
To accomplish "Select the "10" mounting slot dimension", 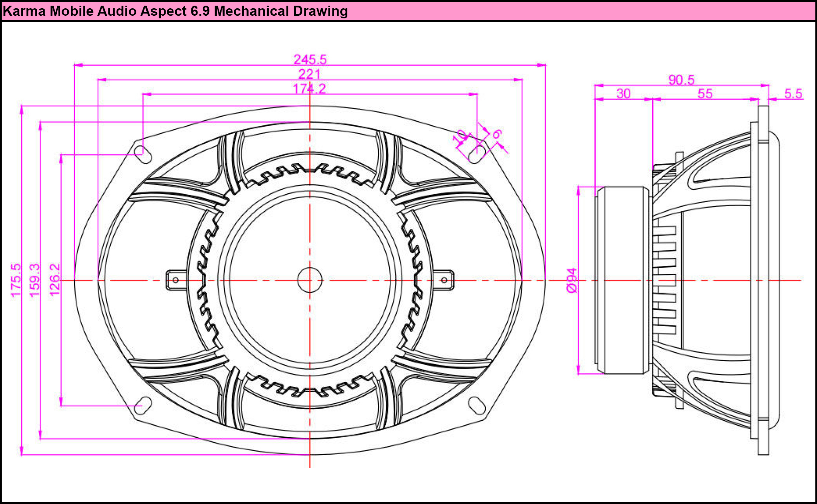I will [x=460, y=137].
